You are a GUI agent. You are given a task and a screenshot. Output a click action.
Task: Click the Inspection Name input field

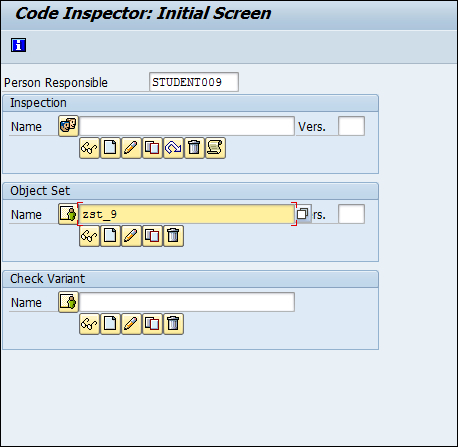coord(187,126)
